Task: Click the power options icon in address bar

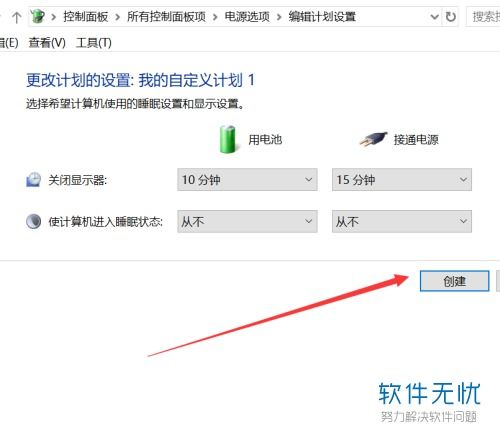Action: point(37,16)
